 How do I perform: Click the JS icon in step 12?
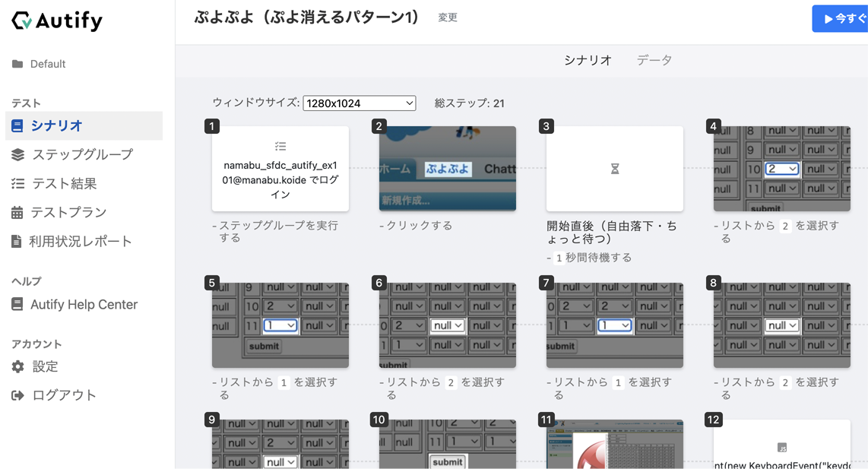[781, 448]
